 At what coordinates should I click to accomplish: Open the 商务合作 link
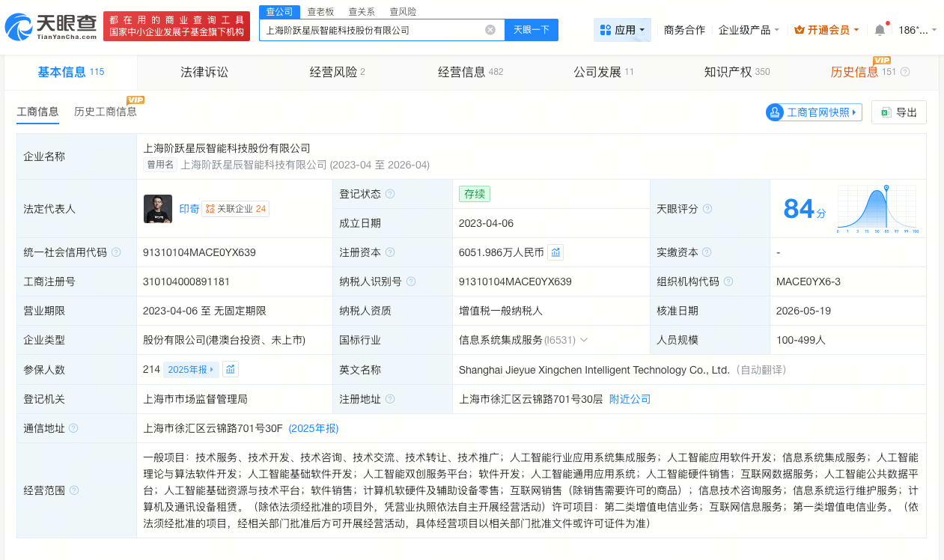point(684,30)
